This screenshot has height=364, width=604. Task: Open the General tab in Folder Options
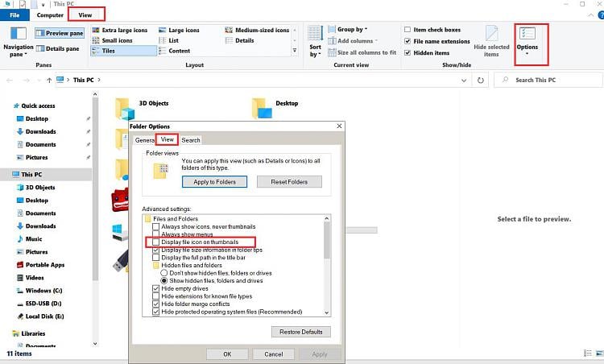point(144,140)
